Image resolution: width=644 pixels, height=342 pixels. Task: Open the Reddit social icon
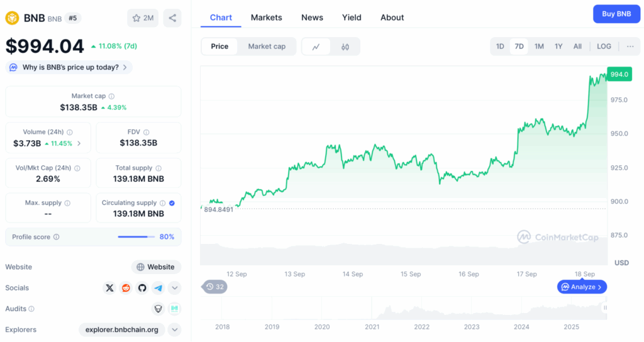pos(126,288)
